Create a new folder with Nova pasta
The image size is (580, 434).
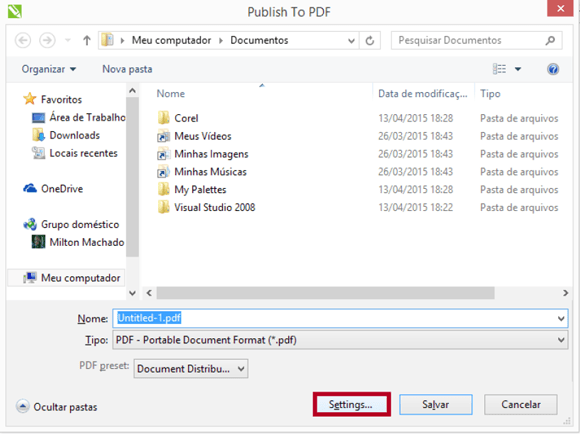tap(127, 69)
